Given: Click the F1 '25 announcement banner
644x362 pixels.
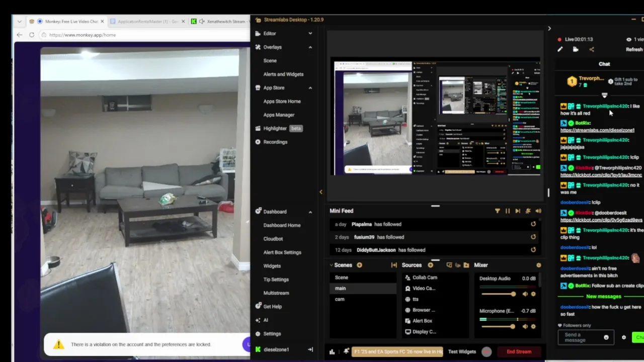Looking at the screenshot, I should coord(397,352).
